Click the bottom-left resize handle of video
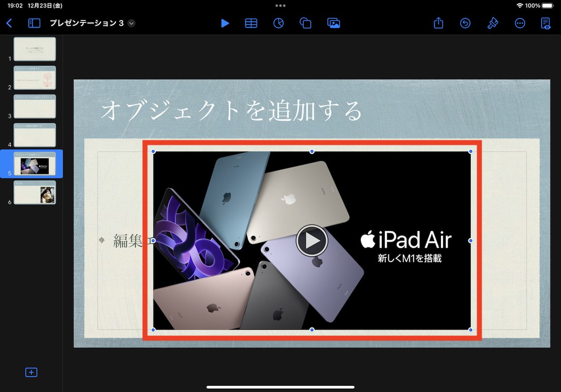The height and width of the screenshot is (392, 561). tap(153, 330)
